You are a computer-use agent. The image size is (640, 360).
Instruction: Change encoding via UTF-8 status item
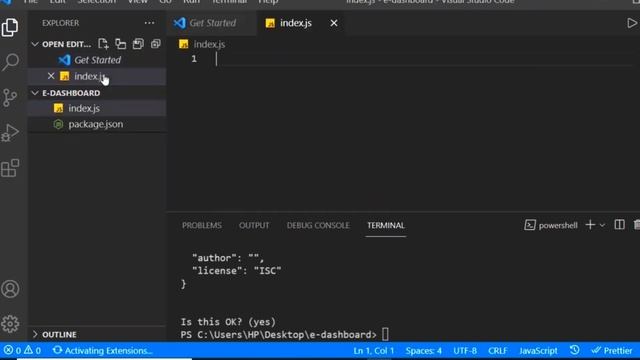[465, 351]
